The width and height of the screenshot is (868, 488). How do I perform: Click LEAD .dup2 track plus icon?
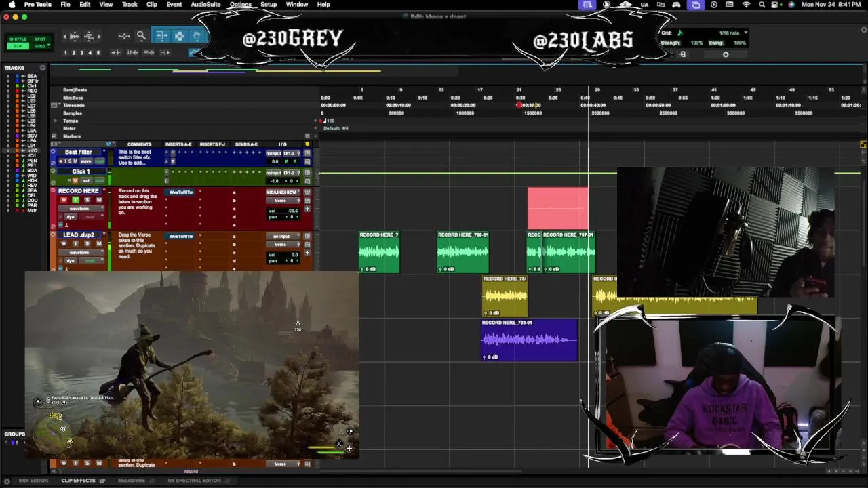point(307,253)
